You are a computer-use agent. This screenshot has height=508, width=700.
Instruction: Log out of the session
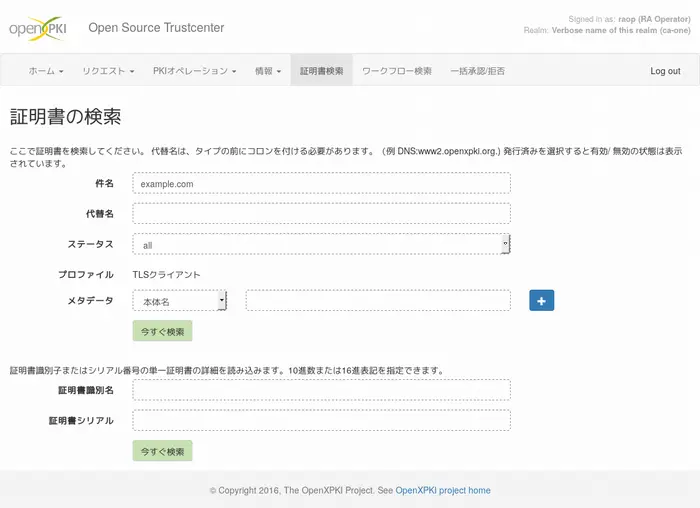pyautogui.click(x=665, y=71)
